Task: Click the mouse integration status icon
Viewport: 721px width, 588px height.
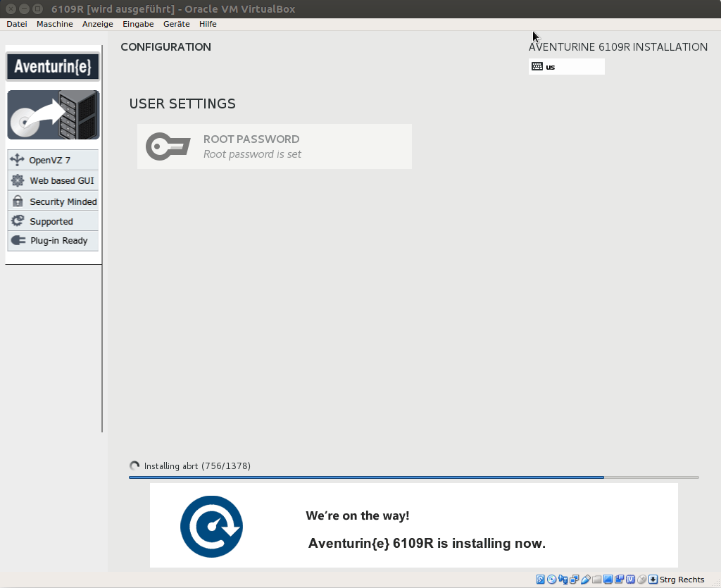Action: click(x=642, y=580)
